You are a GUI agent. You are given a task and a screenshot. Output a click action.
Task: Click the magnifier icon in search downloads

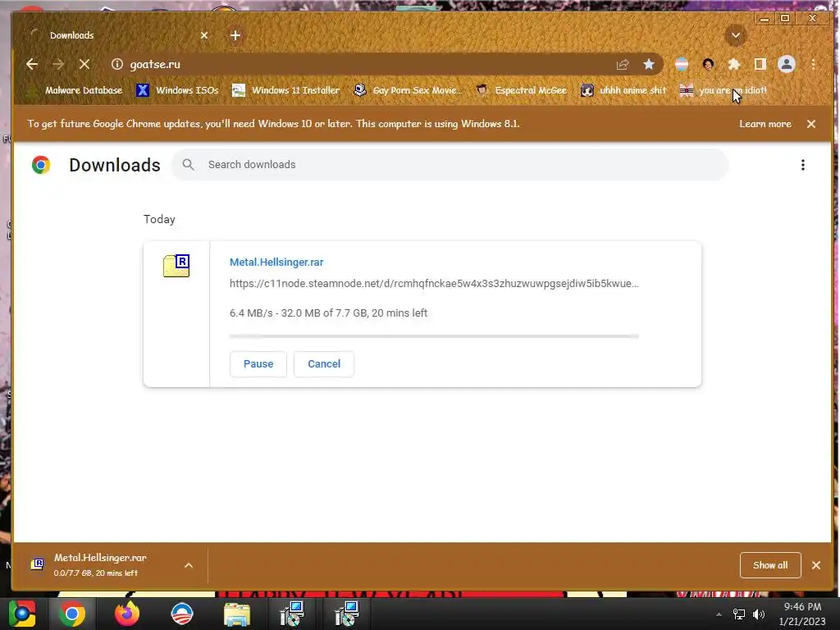coord(188,164)
